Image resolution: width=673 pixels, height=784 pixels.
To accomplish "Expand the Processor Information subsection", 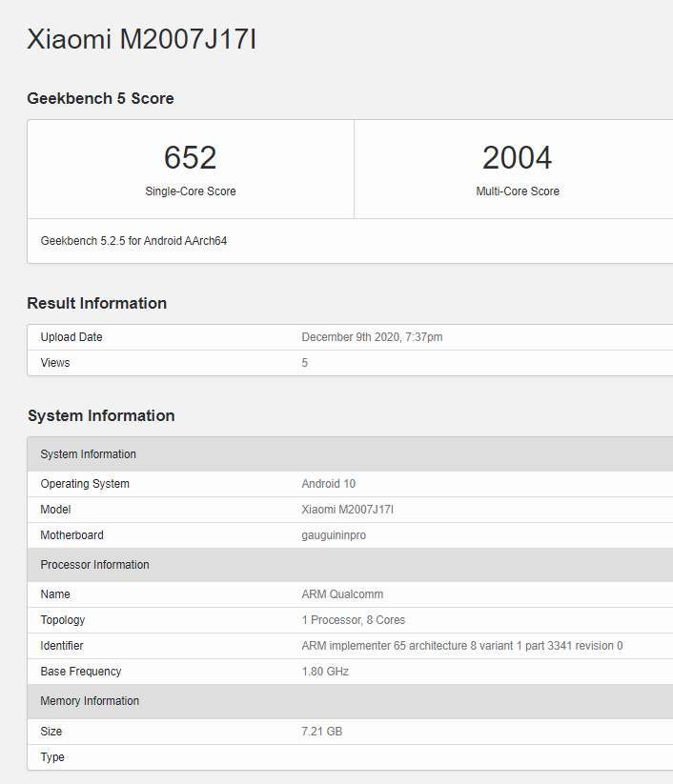I will [94, 564].
